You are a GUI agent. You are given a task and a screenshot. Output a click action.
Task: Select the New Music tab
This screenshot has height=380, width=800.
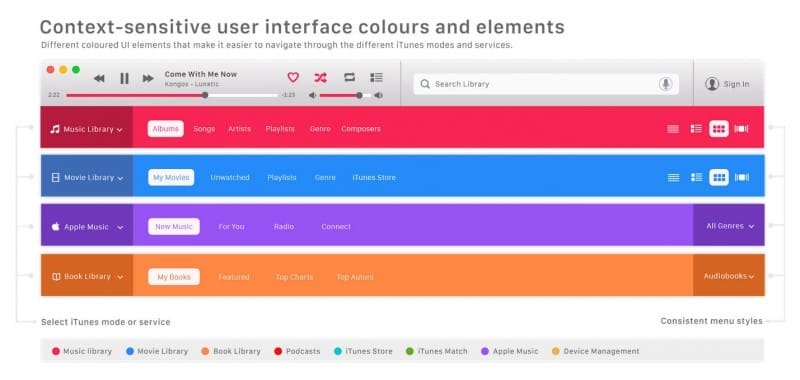[x=174, y=226]
